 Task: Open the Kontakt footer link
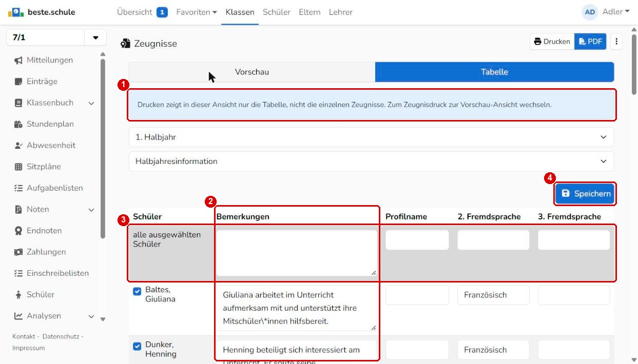click(24, 336)
